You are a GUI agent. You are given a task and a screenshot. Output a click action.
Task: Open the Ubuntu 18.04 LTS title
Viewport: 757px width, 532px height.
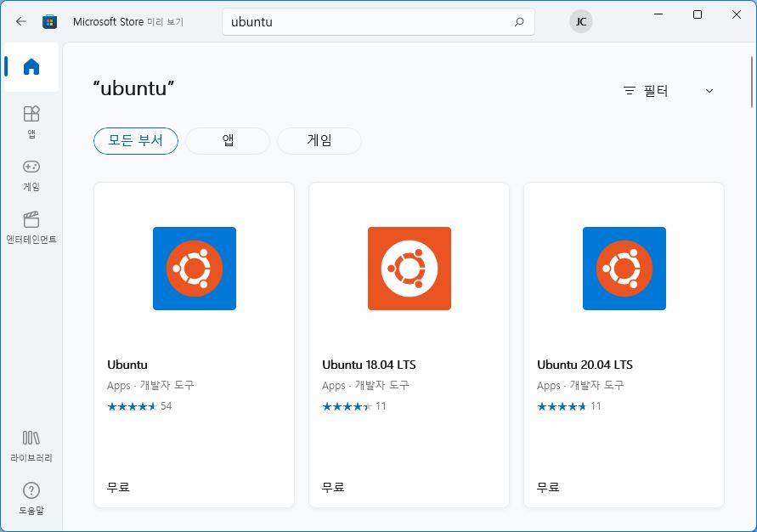click(369, 365)
